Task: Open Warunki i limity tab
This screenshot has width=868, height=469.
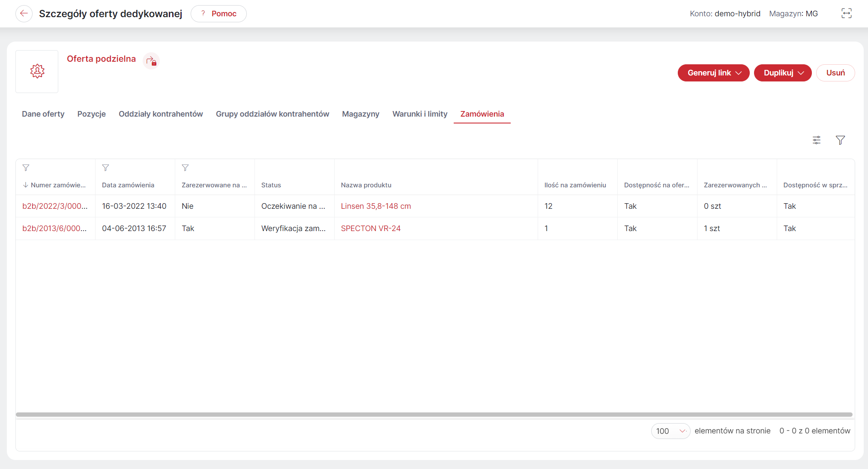Action: [x=420, y=114]
